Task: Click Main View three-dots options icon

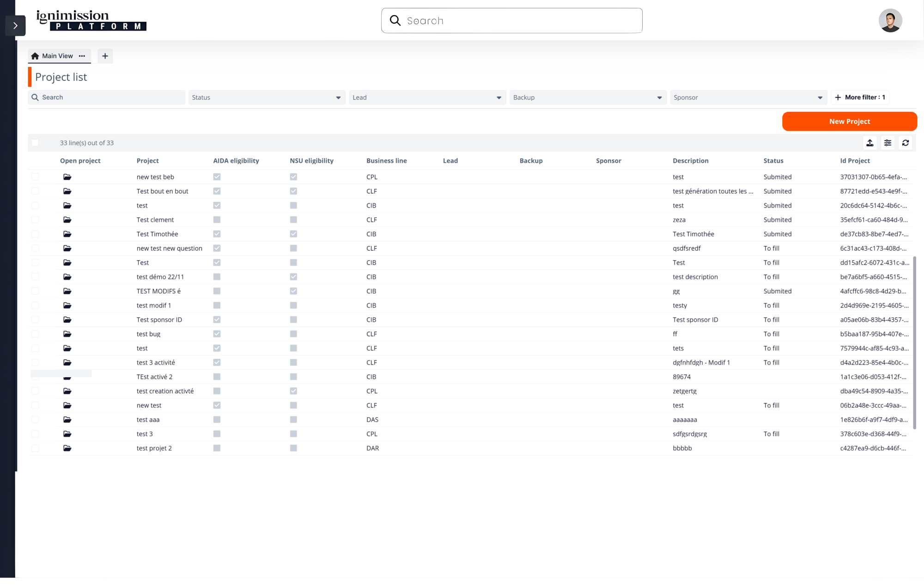Action: point(82,56)
